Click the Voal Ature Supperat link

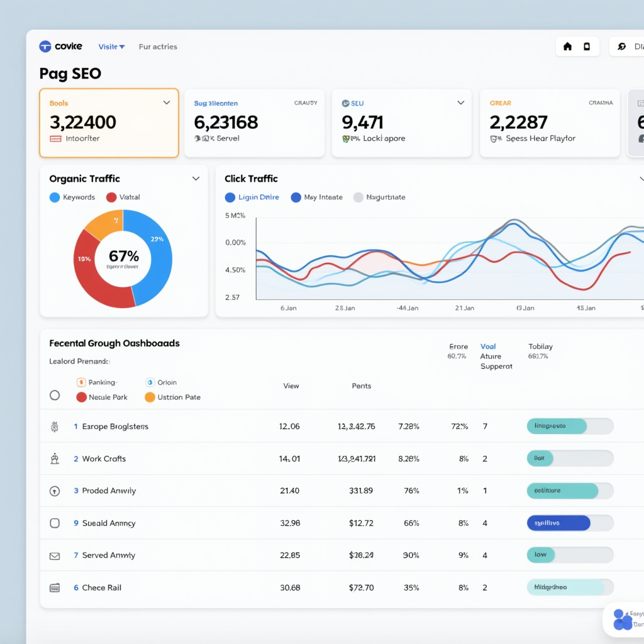tap(496, 356)
